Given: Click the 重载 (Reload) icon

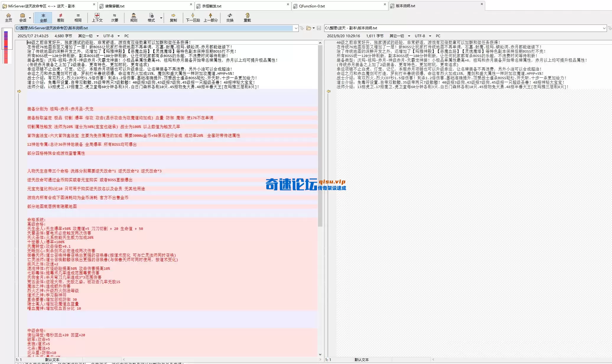Looking at the screenshot, I should point(247,17).
